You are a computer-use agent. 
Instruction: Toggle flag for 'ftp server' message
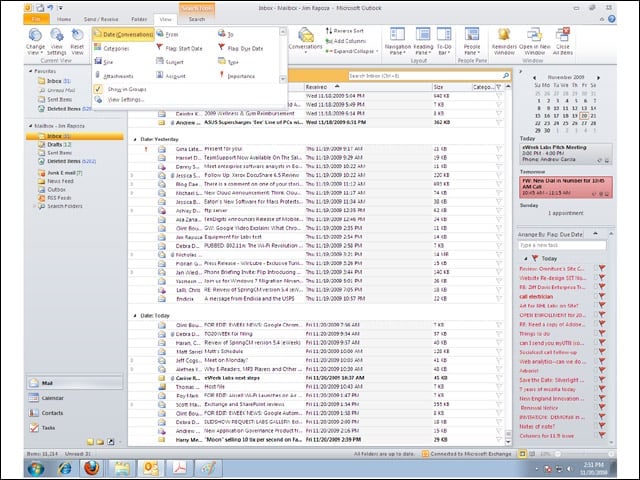(x=499, y=211)
